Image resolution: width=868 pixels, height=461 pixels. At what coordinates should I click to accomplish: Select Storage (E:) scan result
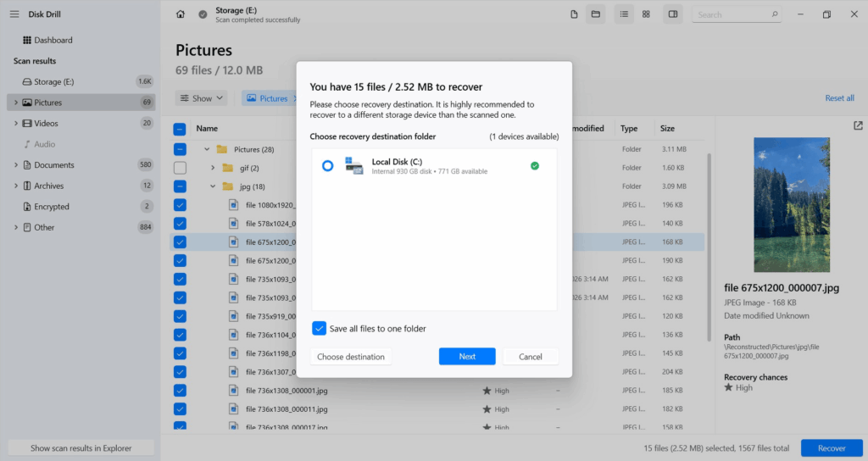[81, 82]
